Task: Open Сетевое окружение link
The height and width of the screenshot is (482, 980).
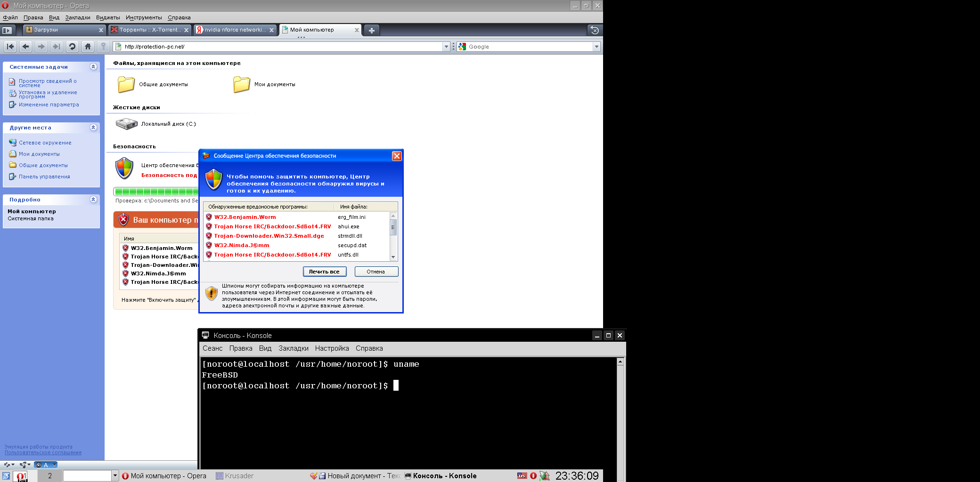Action: [45, 143]
